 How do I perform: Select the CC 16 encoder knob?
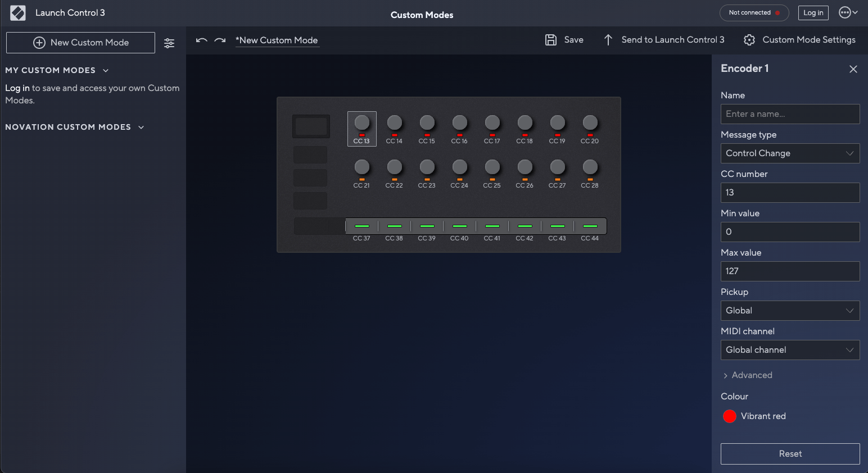460,122
